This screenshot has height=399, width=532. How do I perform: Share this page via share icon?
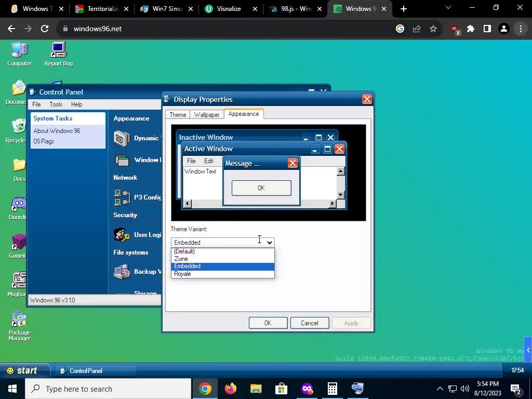coord(417,29)
